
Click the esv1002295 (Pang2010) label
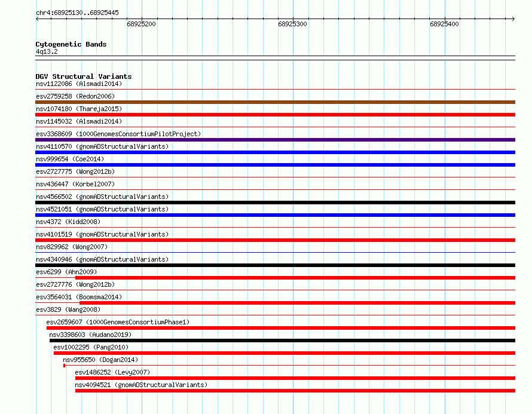click(91, 347)
